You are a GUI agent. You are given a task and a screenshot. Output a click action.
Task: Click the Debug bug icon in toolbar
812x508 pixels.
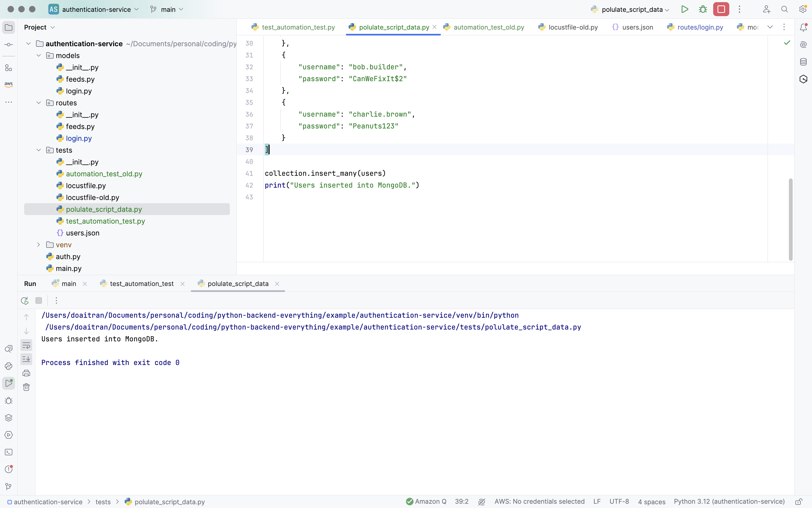point(703,9)
